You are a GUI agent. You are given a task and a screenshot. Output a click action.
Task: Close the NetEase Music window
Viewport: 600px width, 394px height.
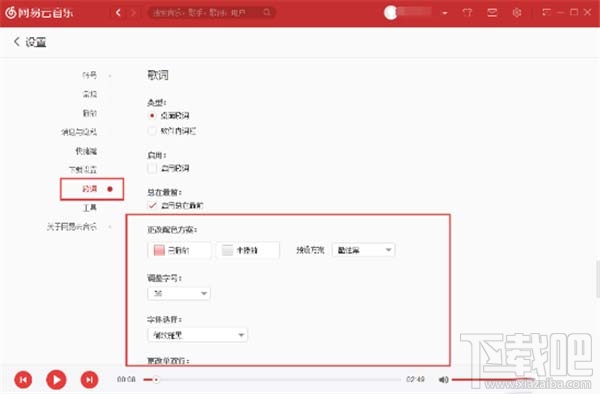588,12
